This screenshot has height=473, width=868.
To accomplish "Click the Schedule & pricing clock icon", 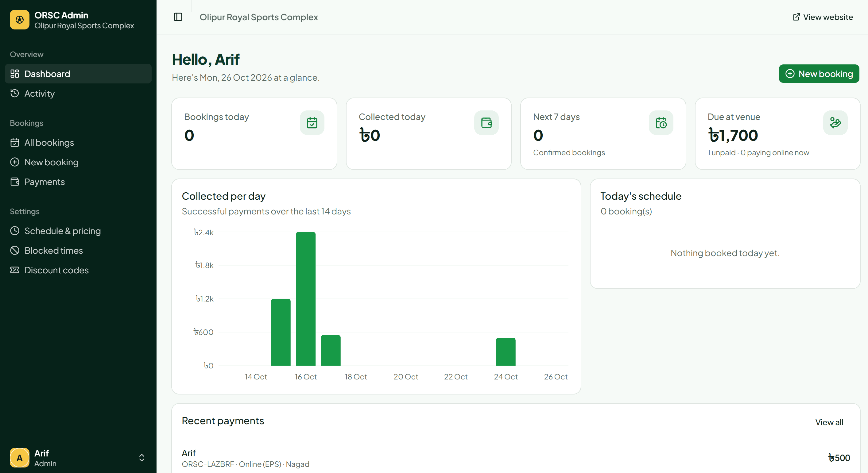I will click(14, 231).
